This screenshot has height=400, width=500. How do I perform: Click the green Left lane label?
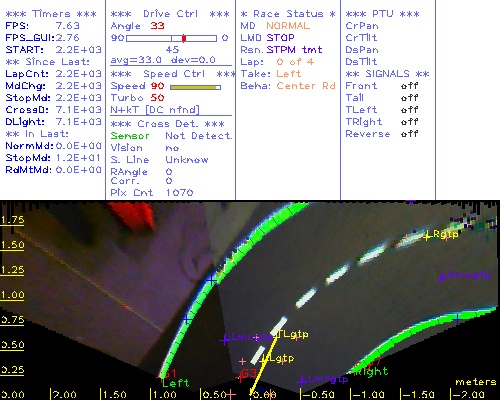click(x=176, y=383)
